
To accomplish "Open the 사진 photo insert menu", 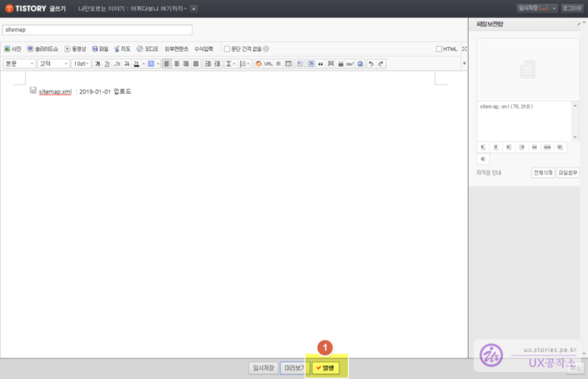I will click(13, 49).
